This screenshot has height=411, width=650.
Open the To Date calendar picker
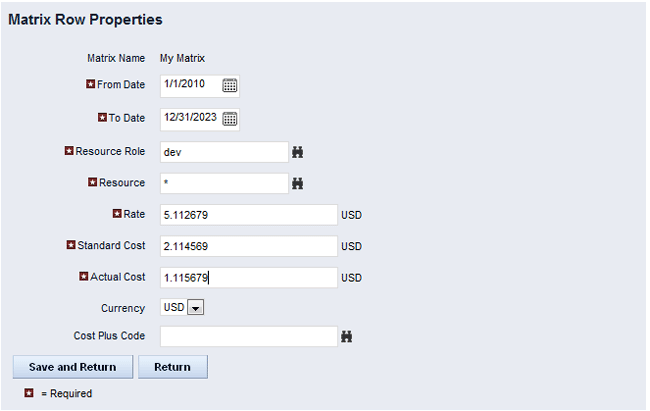(229, 119)
